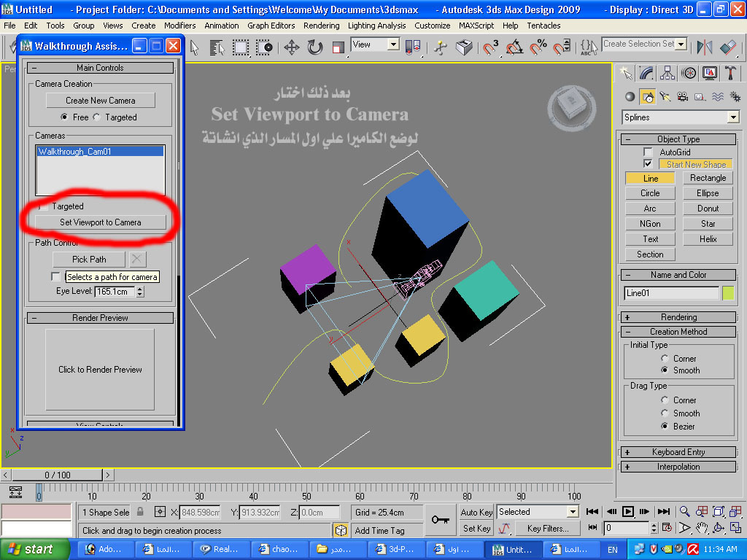Open the Line01 object color swatch

728,293
